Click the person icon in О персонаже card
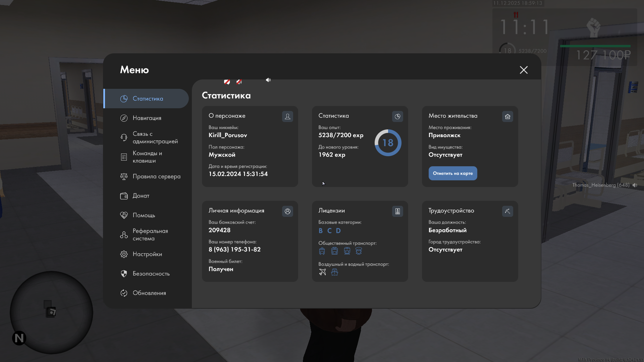The width and height of the screenshot is (644, 362). coord(287,116)
